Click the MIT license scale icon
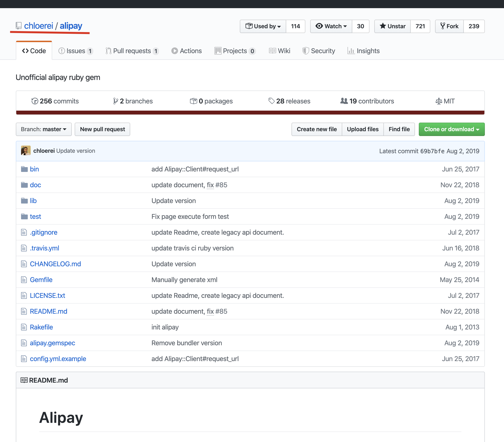This screenshot has width=504, height=442. tap(438, 101)
